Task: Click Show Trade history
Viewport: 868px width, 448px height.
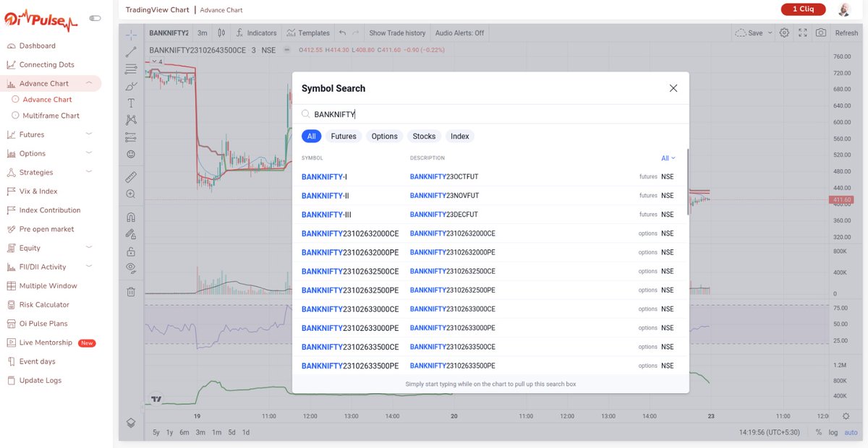Action: tap(397, 33)
